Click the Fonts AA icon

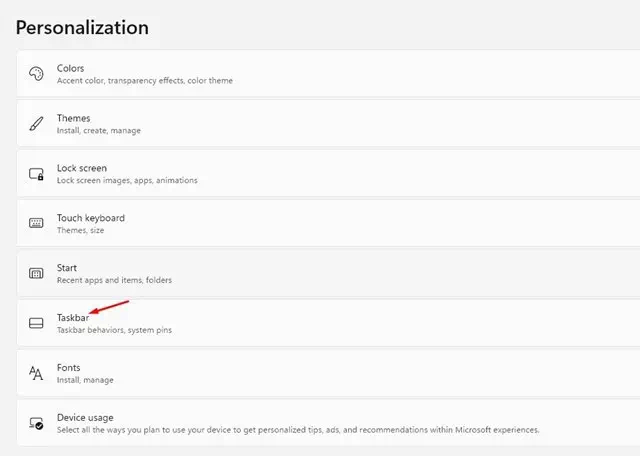36,373
